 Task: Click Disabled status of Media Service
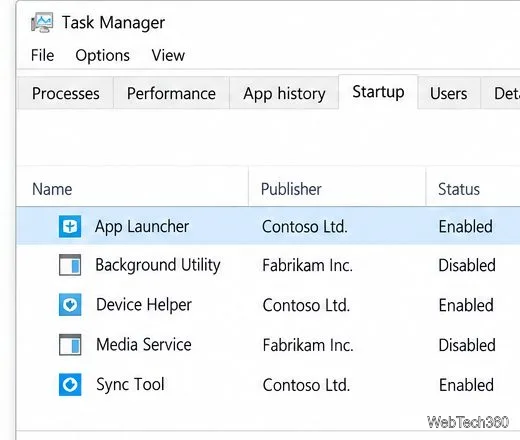[467, 345]
